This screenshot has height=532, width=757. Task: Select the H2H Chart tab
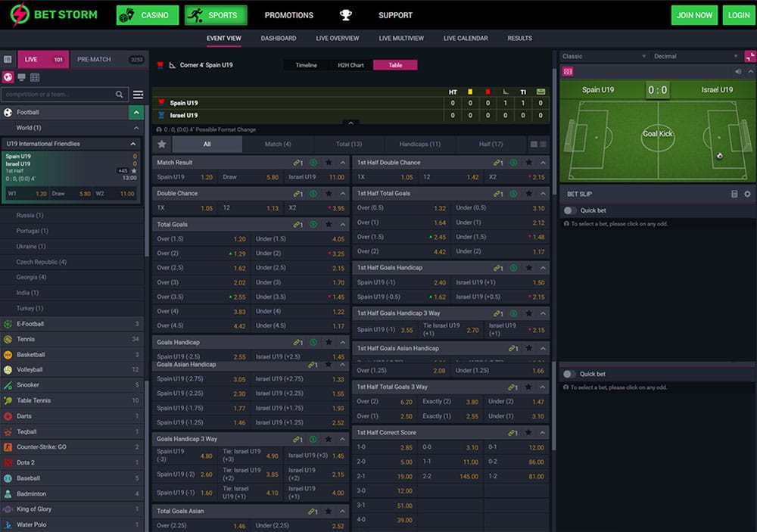[x=350, y=65]
